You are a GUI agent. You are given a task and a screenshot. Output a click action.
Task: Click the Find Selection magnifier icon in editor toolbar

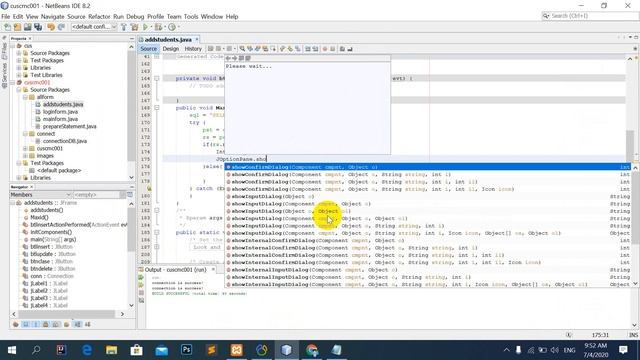coord(242,49)
